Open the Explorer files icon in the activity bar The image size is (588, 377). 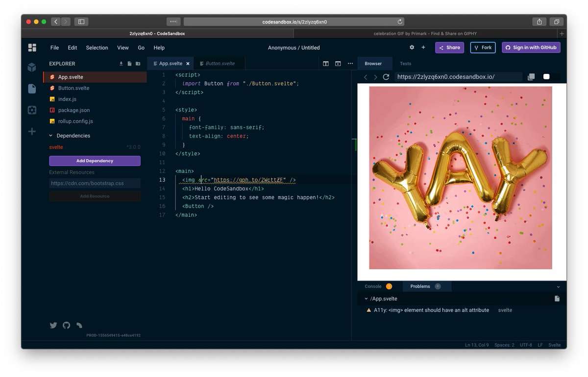(32, 89)
